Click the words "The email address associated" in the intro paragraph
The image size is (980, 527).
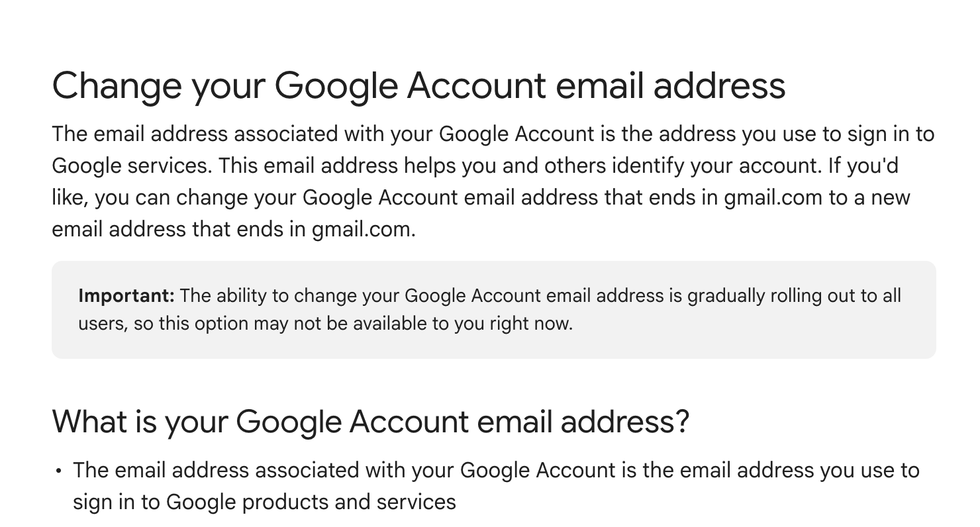pyautogui.click(x=195, y=134)
